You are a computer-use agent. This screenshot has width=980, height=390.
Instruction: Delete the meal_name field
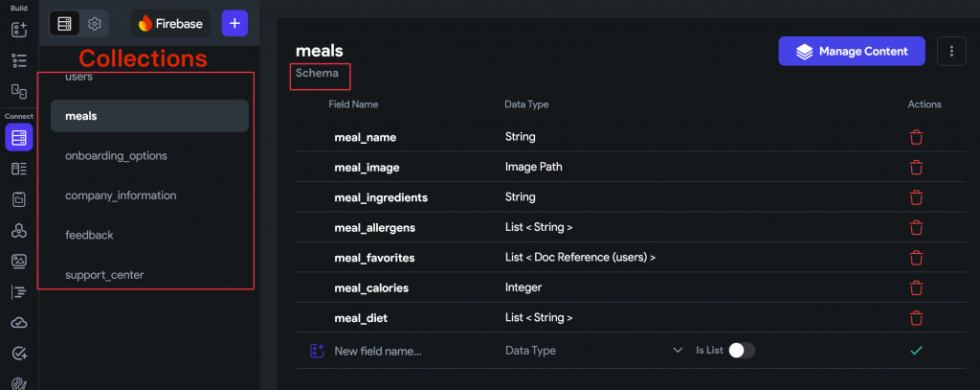(x=916, y=137)
